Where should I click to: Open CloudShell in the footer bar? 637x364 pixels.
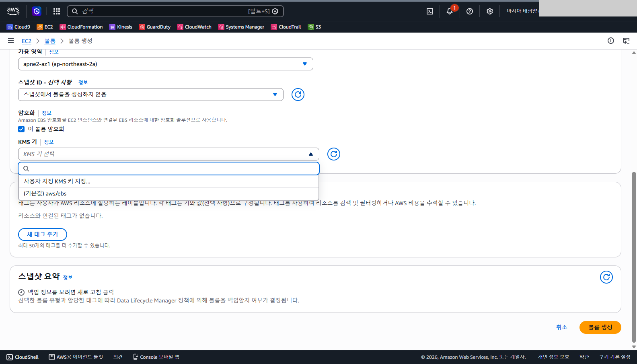click(x=23, y=357)
